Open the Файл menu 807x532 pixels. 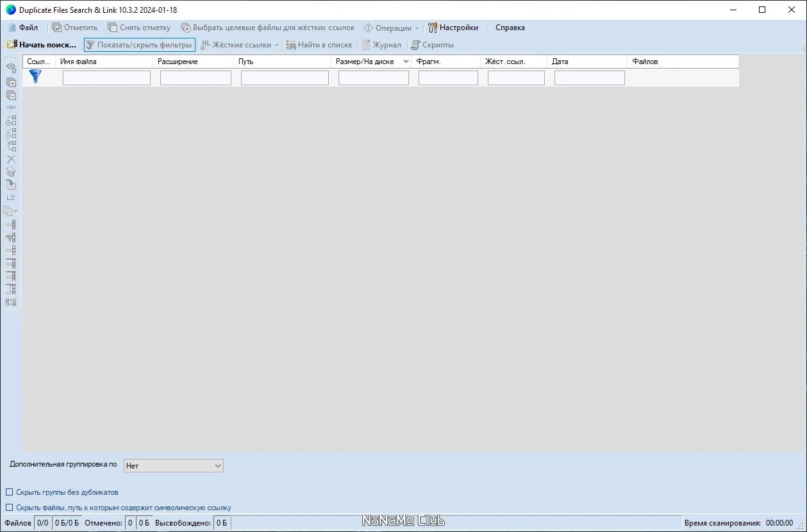[23, 28]
